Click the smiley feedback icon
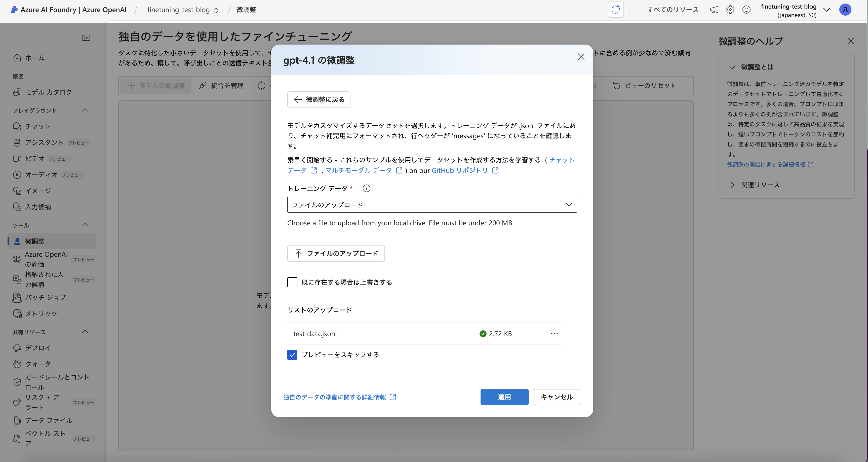This screenshot has width=868, height=462. pyautogui.click(x=746, y=10)
